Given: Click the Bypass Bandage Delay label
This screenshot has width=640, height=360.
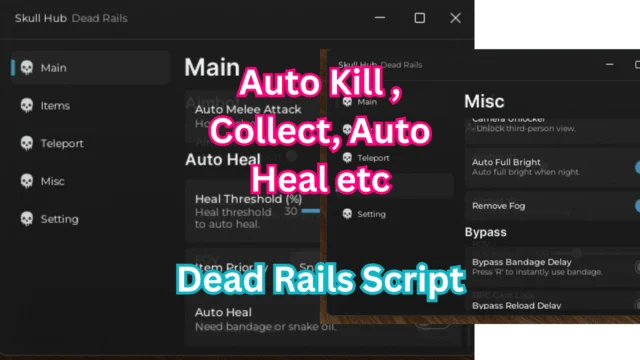Looking at the screenshot, I should coord(522,262).
